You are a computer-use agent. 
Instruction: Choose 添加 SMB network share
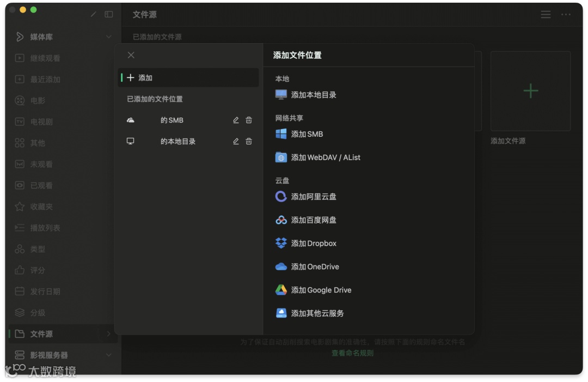coord(299,134)
